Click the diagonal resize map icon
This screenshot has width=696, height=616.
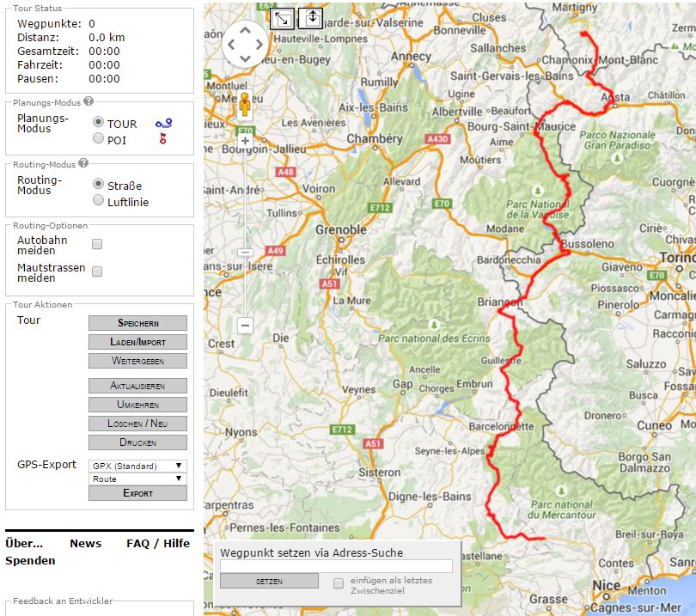click(x=282, y=18)
